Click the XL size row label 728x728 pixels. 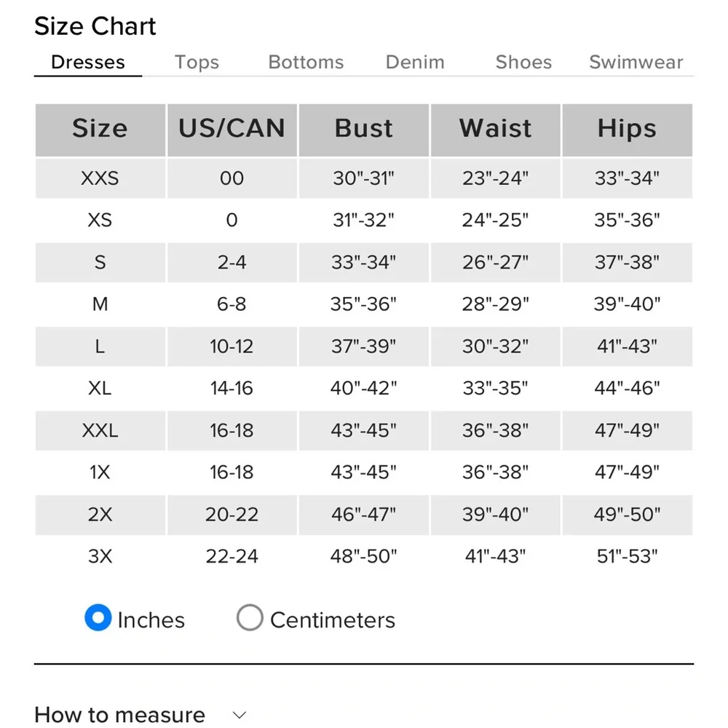click(100, 388)
